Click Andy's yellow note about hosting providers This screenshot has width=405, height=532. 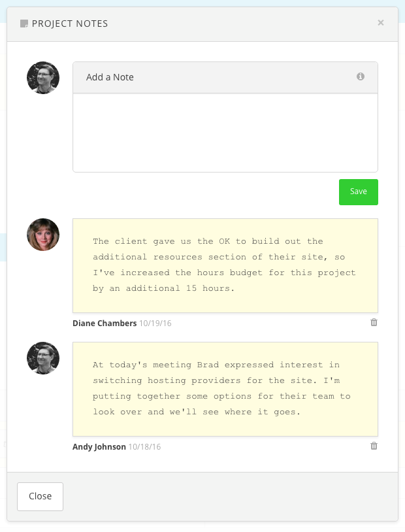225,388
